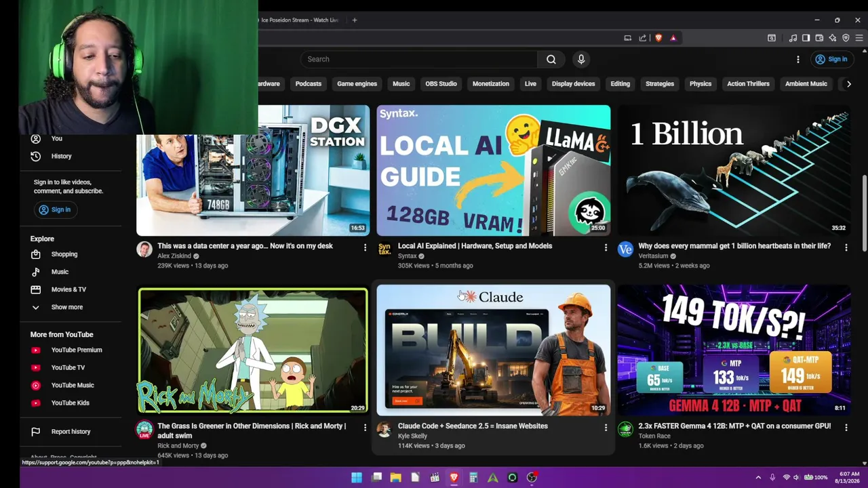This screenshot has width=868, height=488.
Task: Select the Ambient Music category chip
Action: 806,84
